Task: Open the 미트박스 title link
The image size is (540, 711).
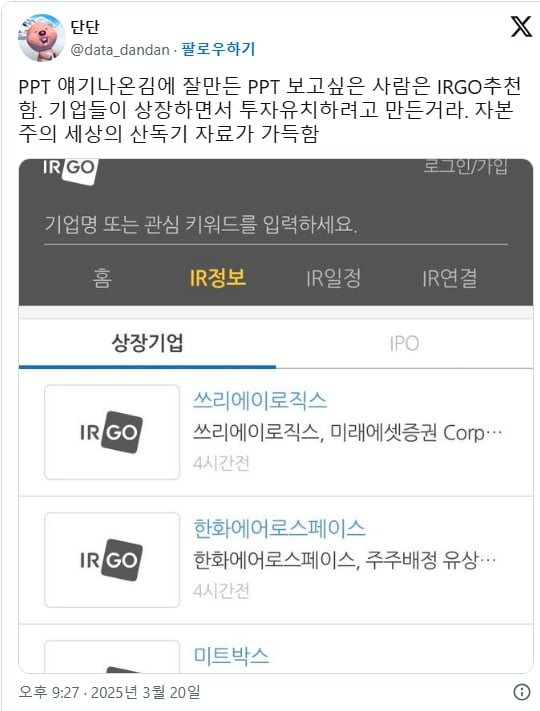Action: click(x=231, y=656)
